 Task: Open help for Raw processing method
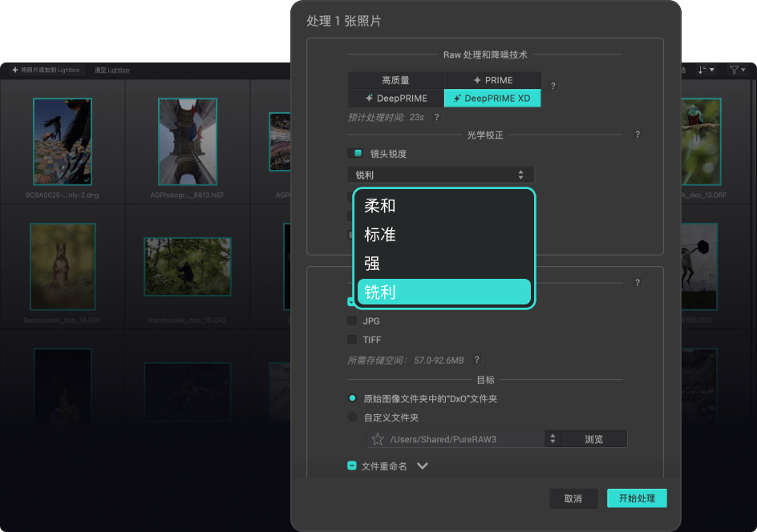tap(553, 86)
